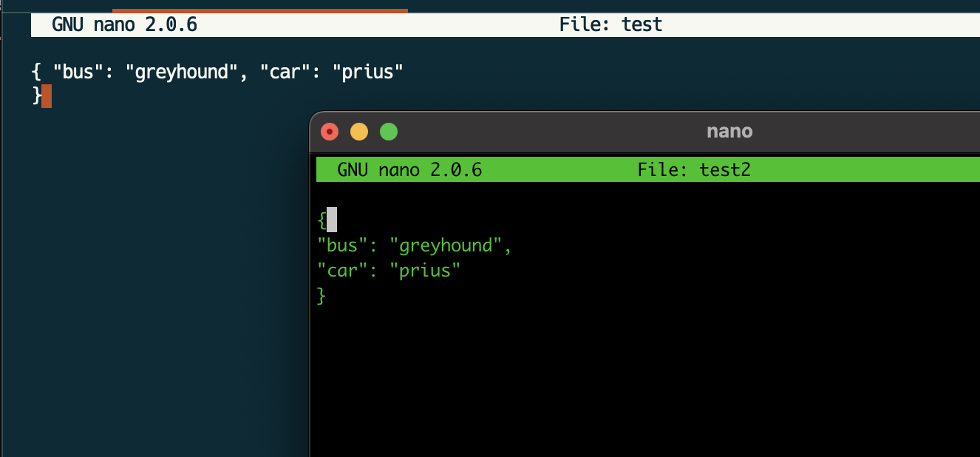Image resolution: width=980 pixels, height=457 pixels.
Task: Click the green traffic light button on nano window
Action: tap(388, 131)
